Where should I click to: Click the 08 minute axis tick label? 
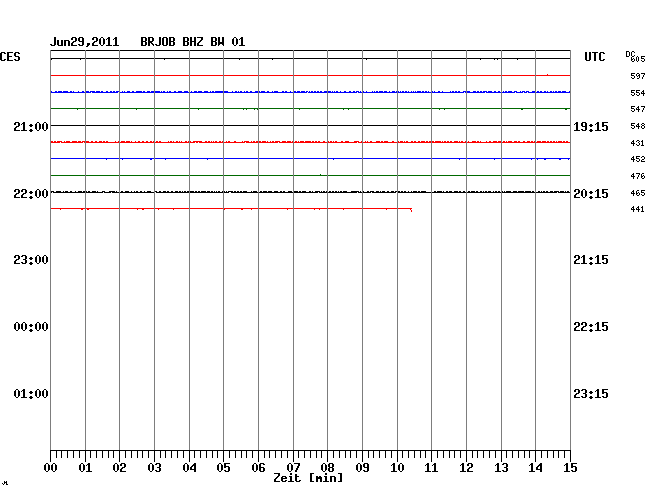327,468
